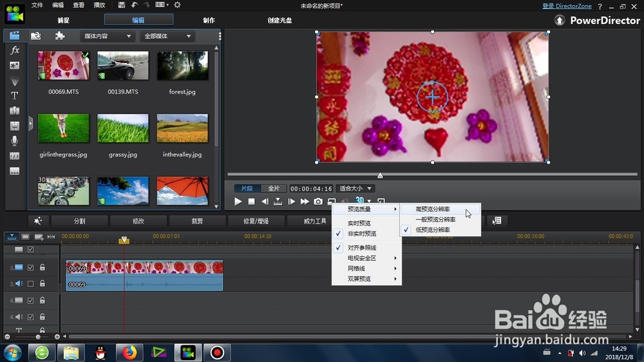Step to previous frame
Viewport: 644px width, 362px height.
(265, 202)
